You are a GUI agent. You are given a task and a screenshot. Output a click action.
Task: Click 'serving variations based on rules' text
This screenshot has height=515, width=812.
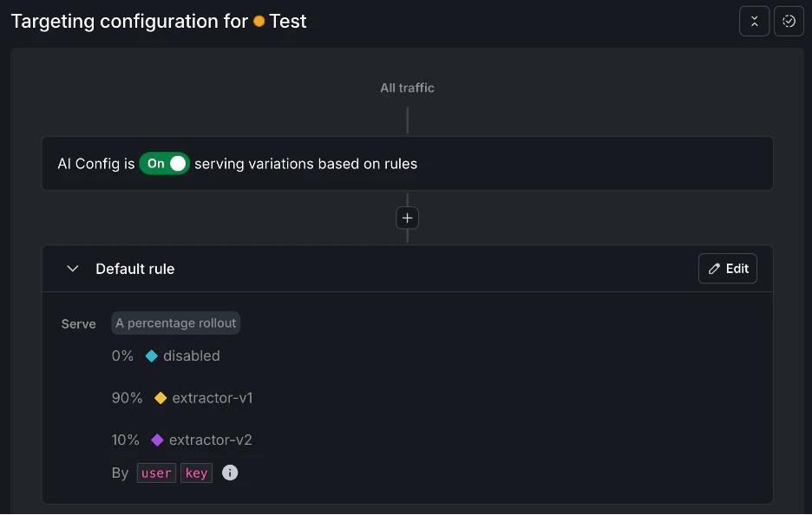coord(305,164)
